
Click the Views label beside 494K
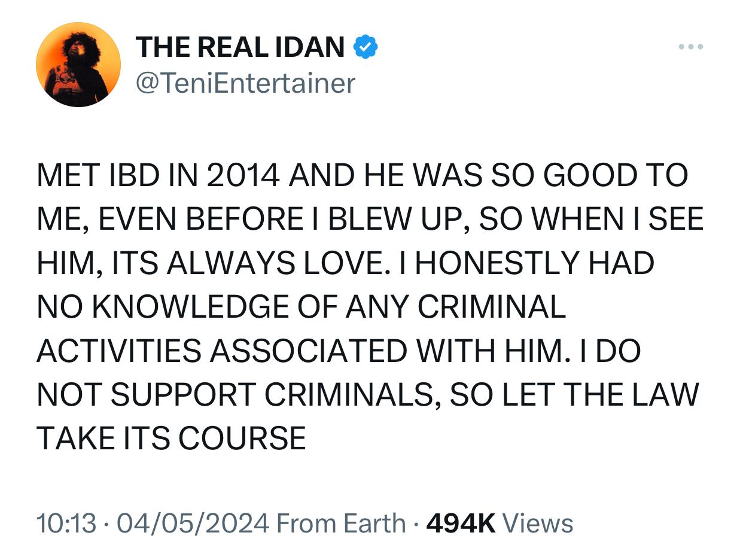[x=538, y=524]
